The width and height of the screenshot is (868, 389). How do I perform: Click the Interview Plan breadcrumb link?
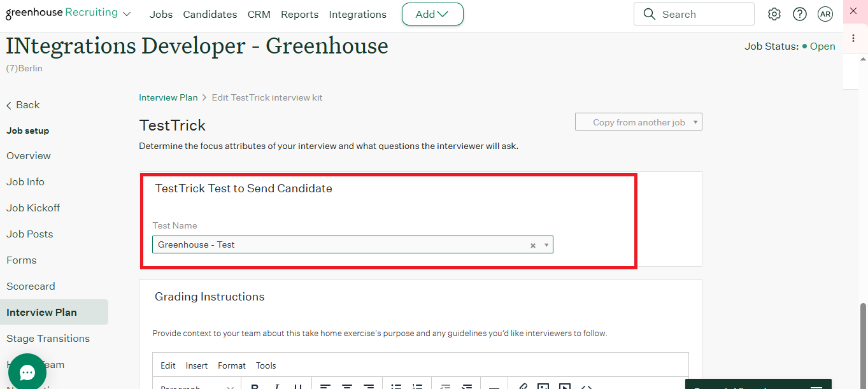coord(169,97)
